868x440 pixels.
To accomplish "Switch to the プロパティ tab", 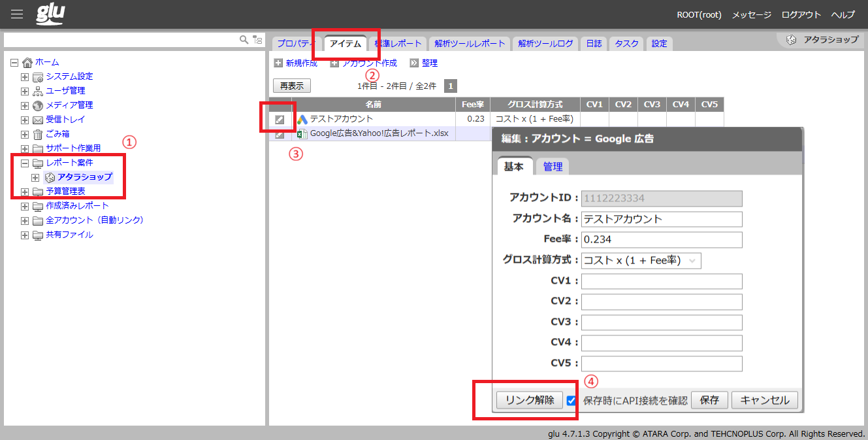I will click(296, 44).
